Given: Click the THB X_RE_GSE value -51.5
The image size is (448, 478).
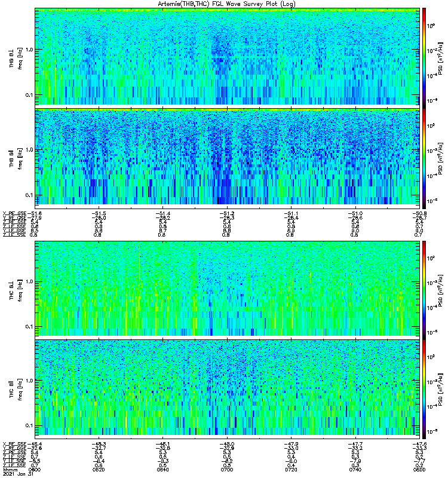Looking at the screenshot, I should point(99,214).
